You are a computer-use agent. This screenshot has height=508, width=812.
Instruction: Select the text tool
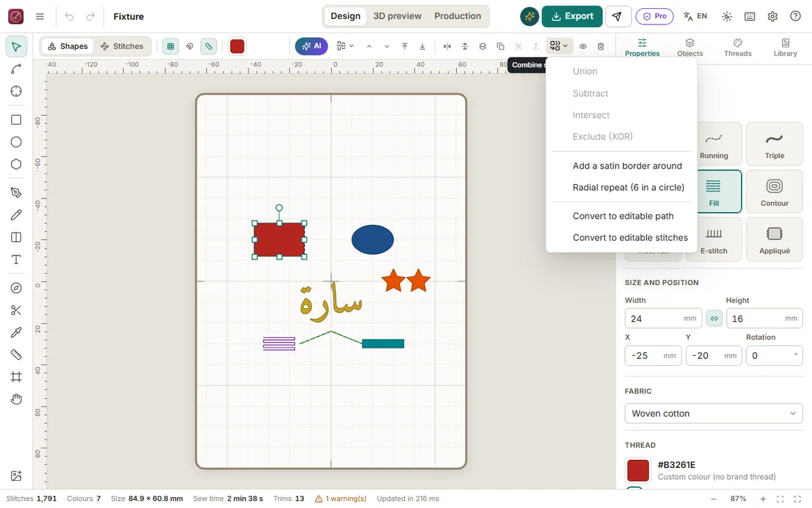[x=16, y=260]
